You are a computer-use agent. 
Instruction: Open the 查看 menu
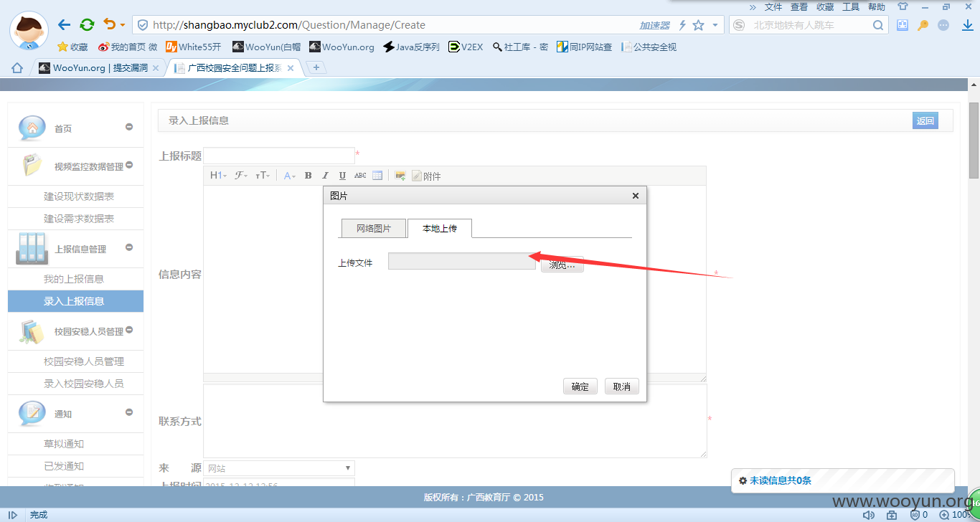pos(799,6)
